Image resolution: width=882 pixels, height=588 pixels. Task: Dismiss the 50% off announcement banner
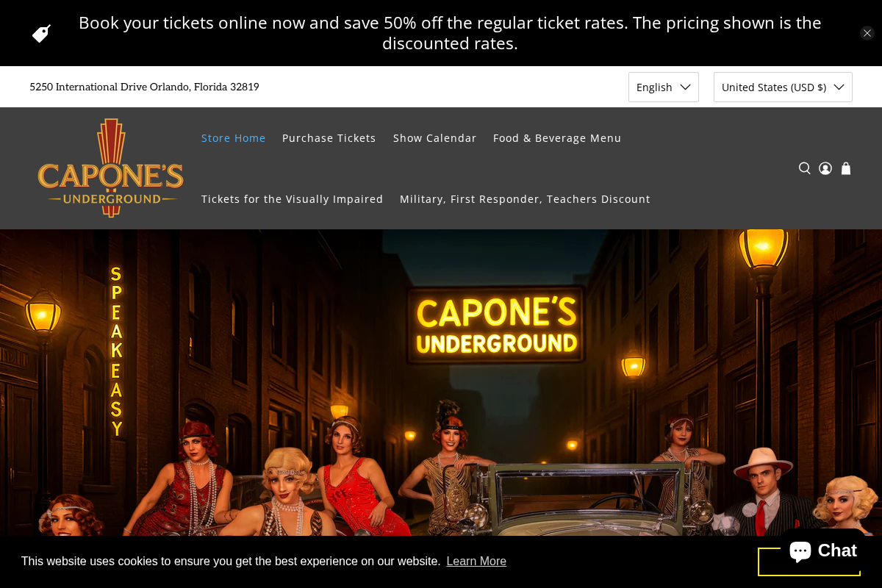tap(867, 33)
